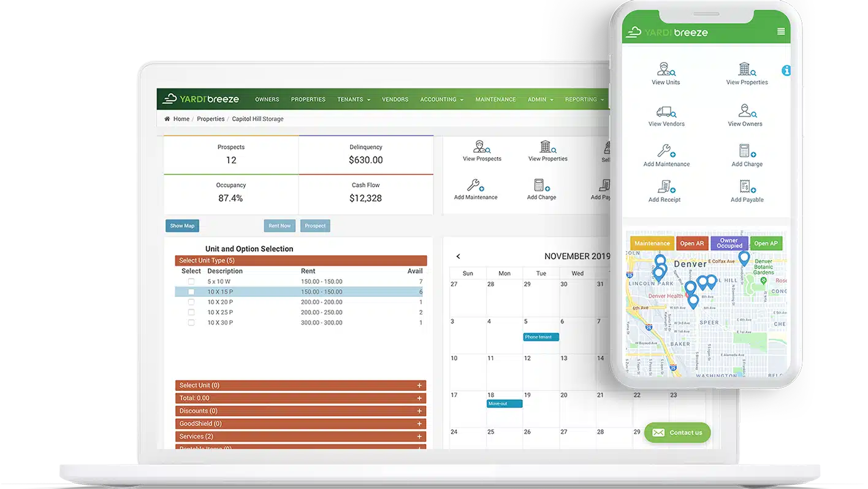Open View Properties icon on phone
868x489 pixels.
coord(747,69)
